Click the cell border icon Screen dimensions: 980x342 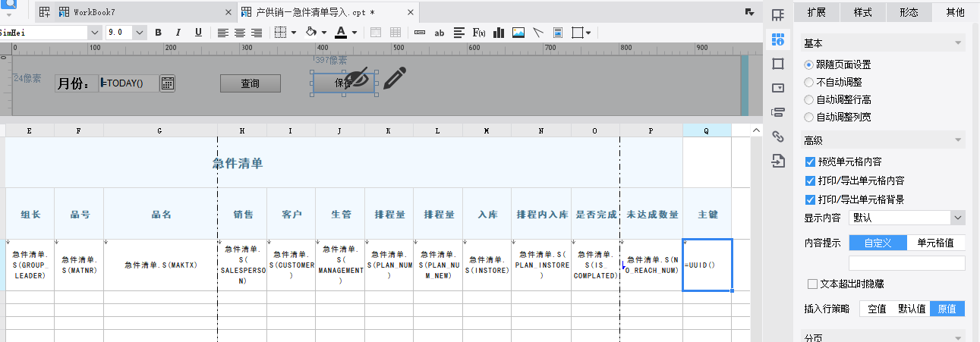click(280, 33)
